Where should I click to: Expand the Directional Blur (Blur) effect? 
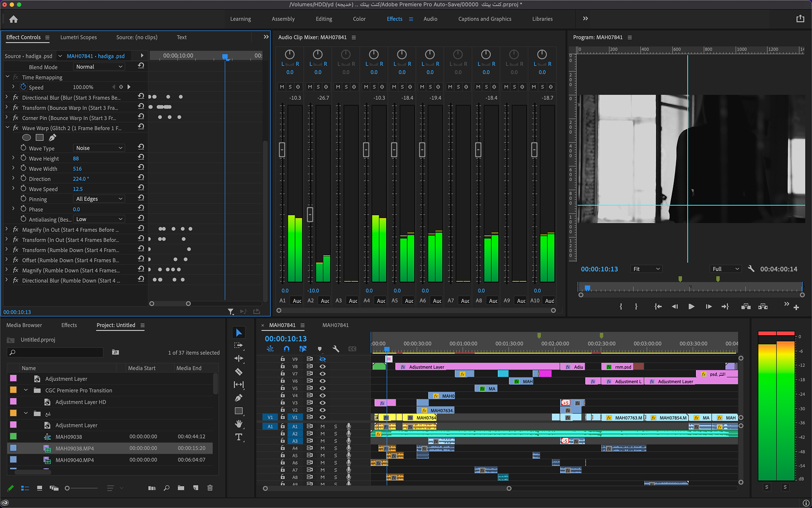coord(7,97)
